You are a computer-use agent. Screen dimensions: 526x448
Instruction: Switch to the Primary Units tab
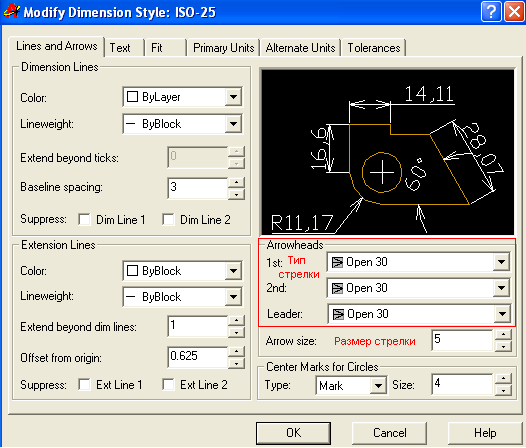coord(224,48)
